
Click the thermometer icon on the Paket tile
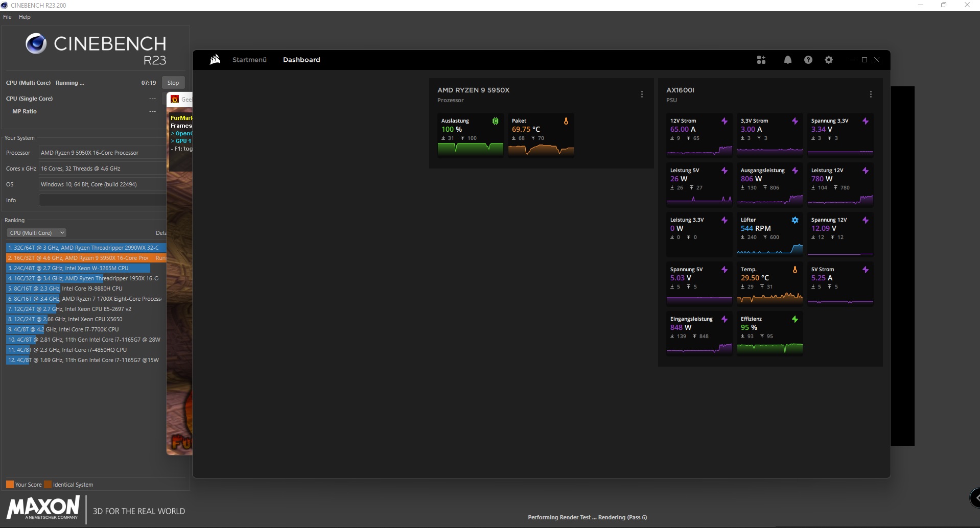click(x=566, y=121)
